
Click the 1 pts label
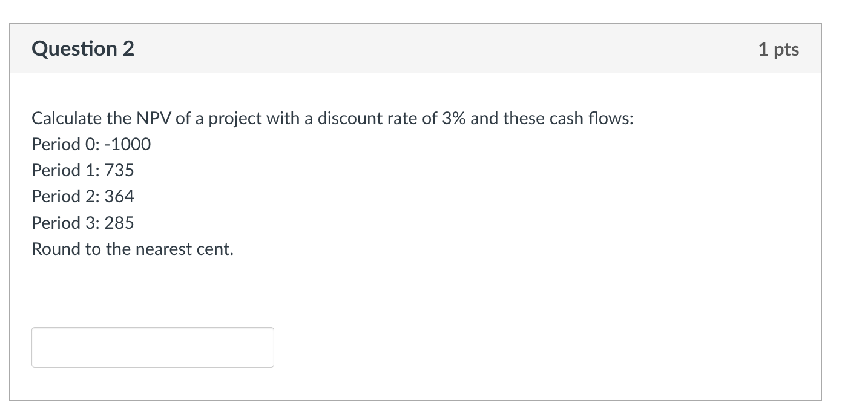coord(779,49)
